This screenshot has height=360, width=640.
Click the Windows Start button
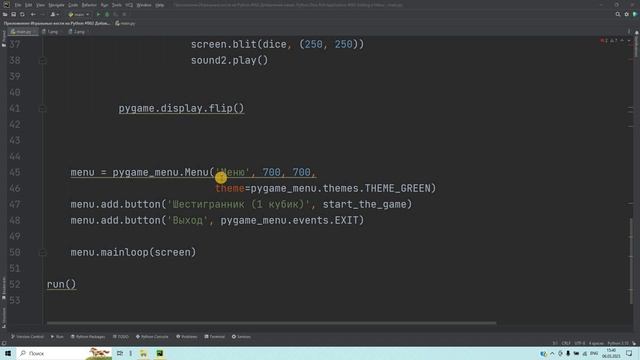(x=8, y=353)
